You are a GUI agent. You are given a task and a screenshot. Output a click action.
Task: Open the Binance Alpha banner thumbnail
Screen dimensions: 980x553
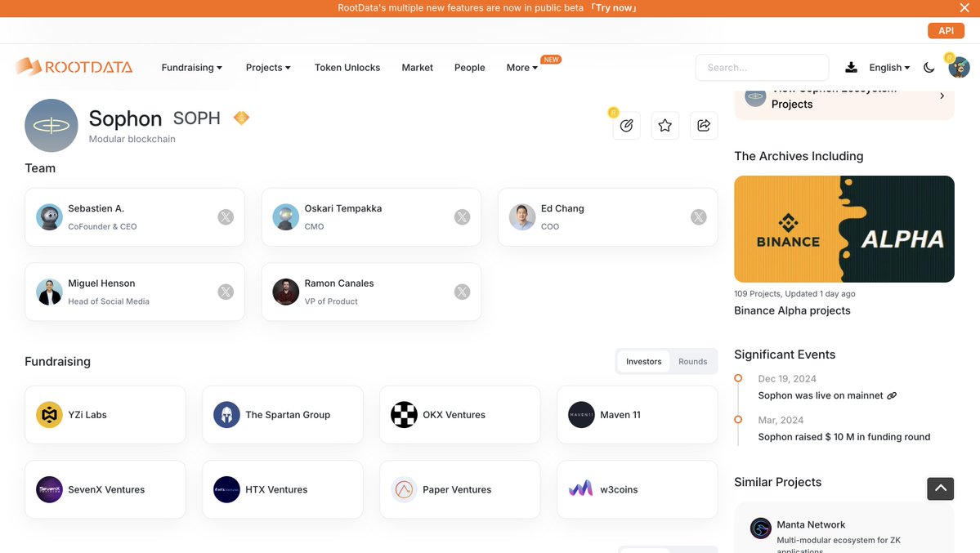pyautogui.click(x=844, y=230)
